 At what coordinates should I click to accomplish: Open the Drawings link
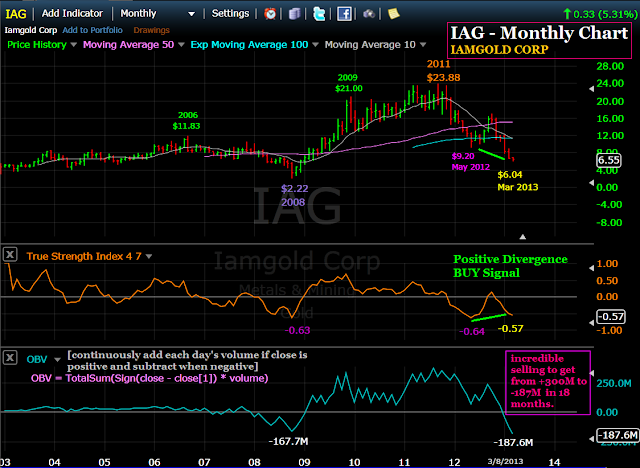(x=151, y=30)
